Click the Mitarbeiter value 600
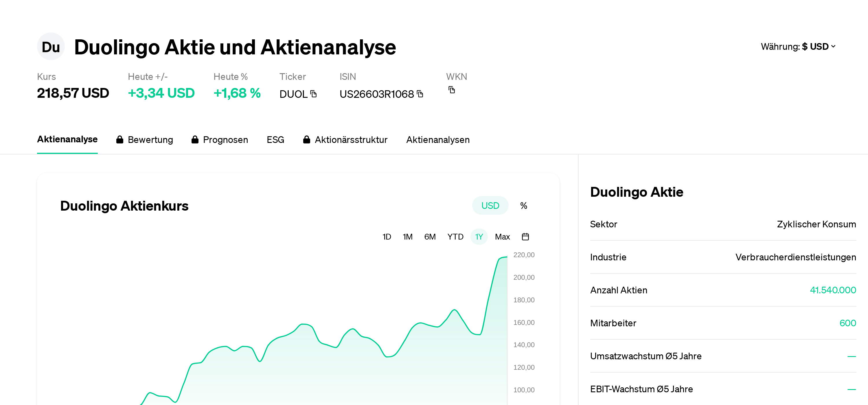 click(x=847, y=323)
